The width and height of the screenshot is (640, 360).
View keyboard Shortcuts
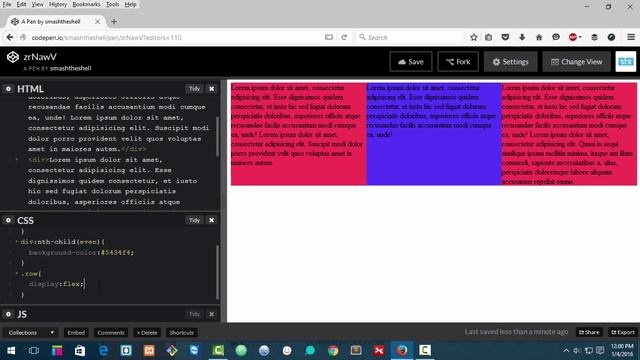point(182,333)
